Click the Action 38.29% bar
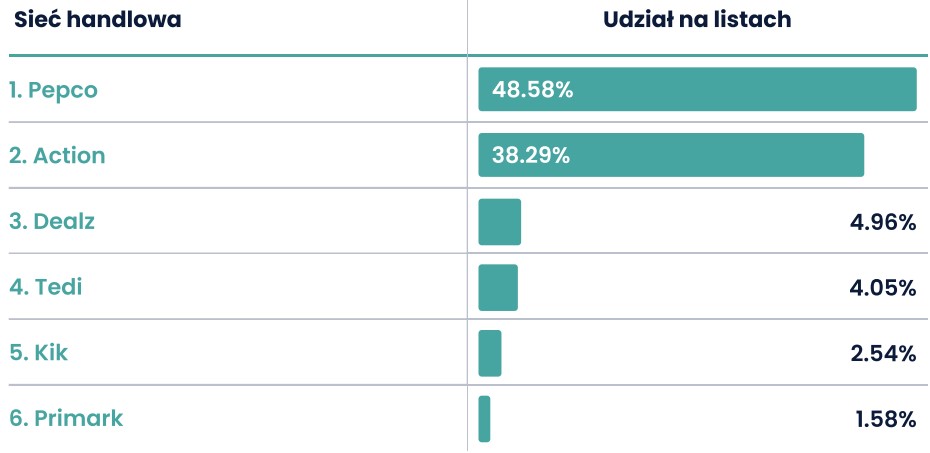 (671, 155)
